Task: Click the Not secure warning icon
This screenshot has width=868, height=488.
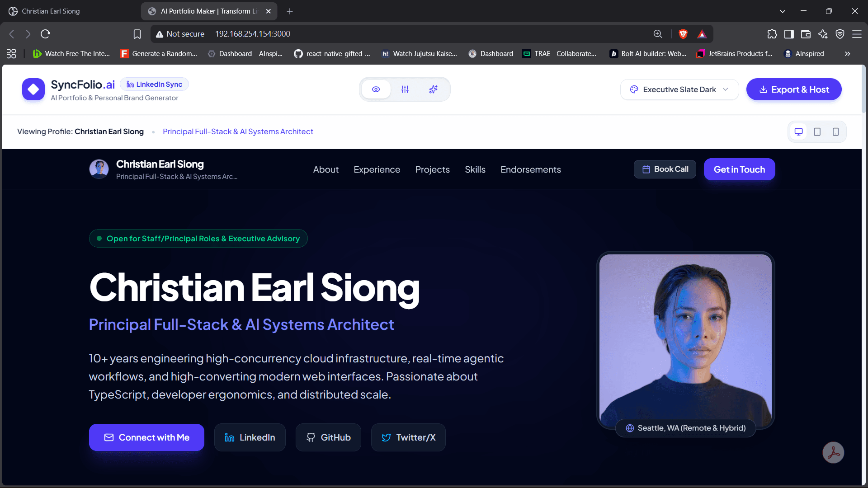Action: [160, 34]
